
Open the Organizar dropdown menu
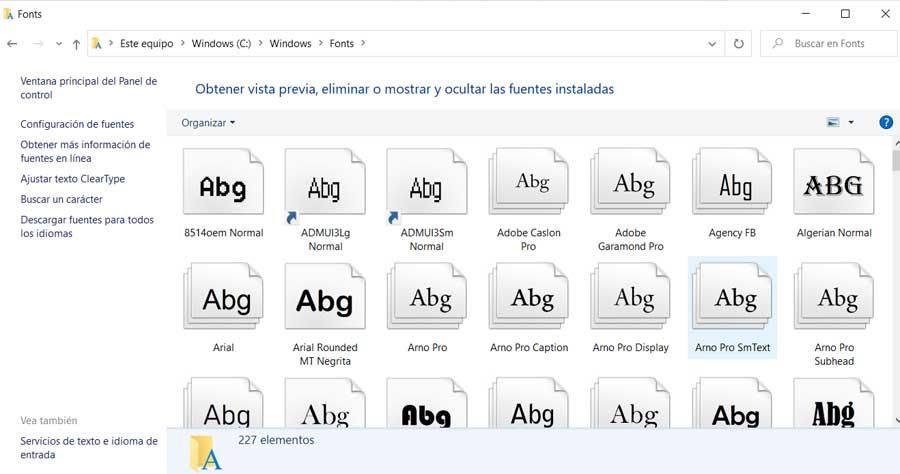pyautogui.click(x=208, y=123)
